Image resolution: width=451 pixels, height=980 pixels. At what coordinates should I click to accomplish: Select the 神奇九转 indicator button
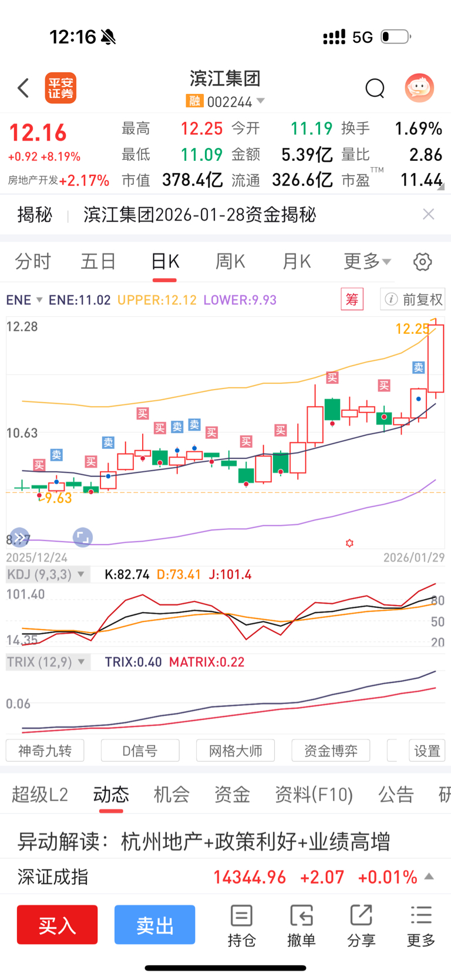(x=45, y=751)
